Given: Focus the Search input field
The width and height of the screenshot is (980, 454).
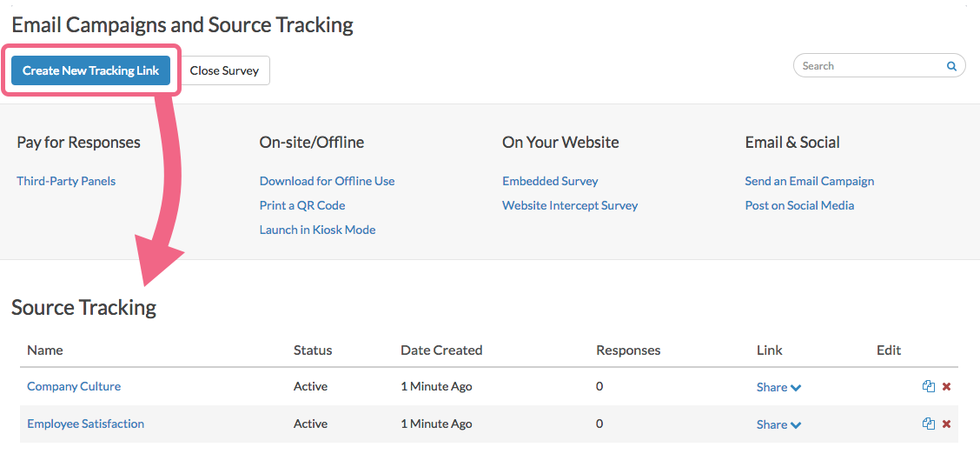Looking at the screenshot, I should 869,66.
